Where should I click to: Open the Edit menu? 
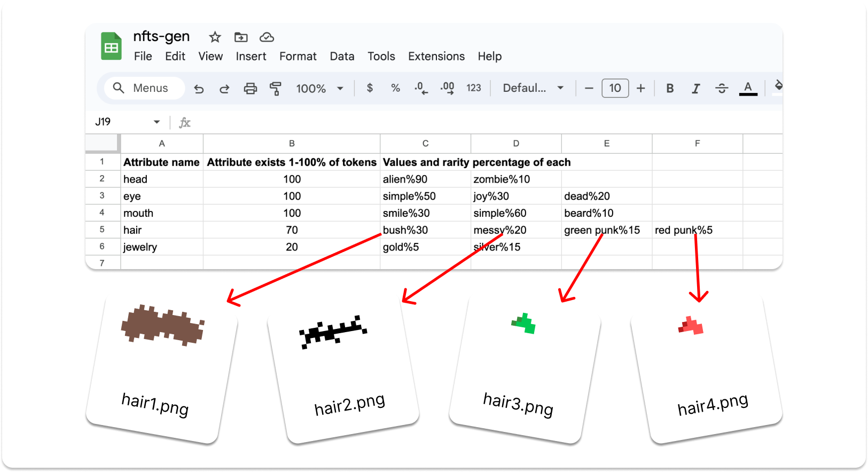click(175, 56)
